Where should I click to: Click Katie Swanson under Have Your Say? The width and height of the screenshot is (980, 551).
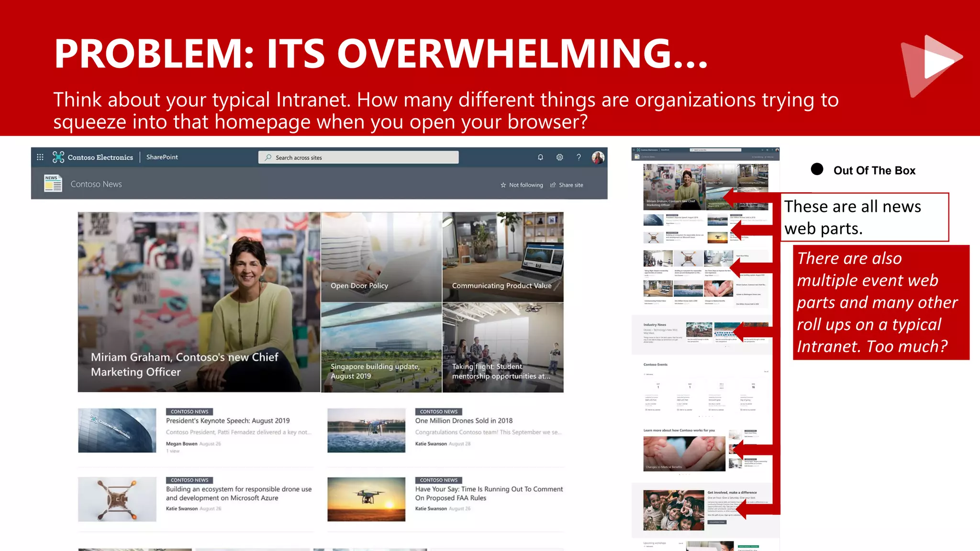point(431,509)
